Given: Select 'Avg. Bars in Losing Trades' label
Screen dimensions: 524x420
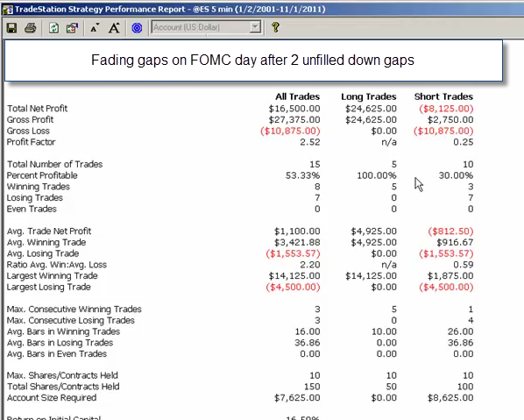Looking at the screenshot, I should tap(60, 343).
